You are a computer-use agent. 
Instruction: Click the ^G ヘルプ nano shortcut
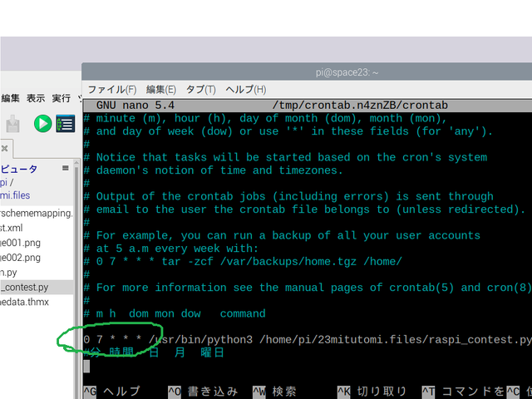click(111, 392)
